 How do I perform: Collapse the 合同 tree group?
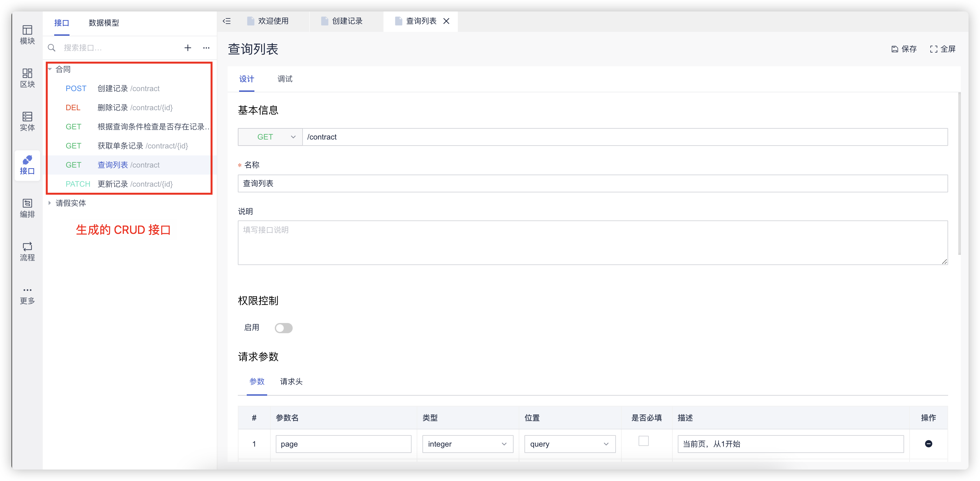[49, 69]
